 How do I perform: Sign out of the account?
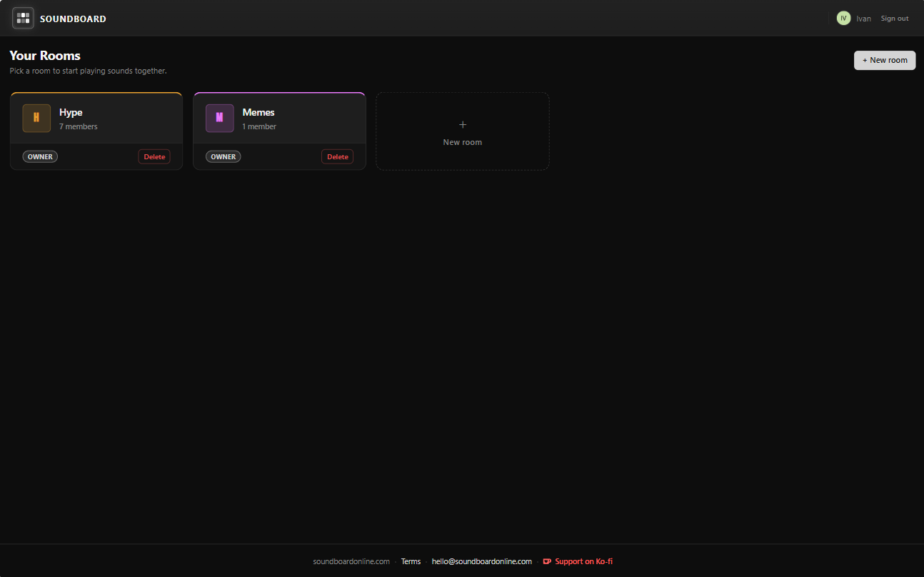pyautogui.click(x=895, y=19)
